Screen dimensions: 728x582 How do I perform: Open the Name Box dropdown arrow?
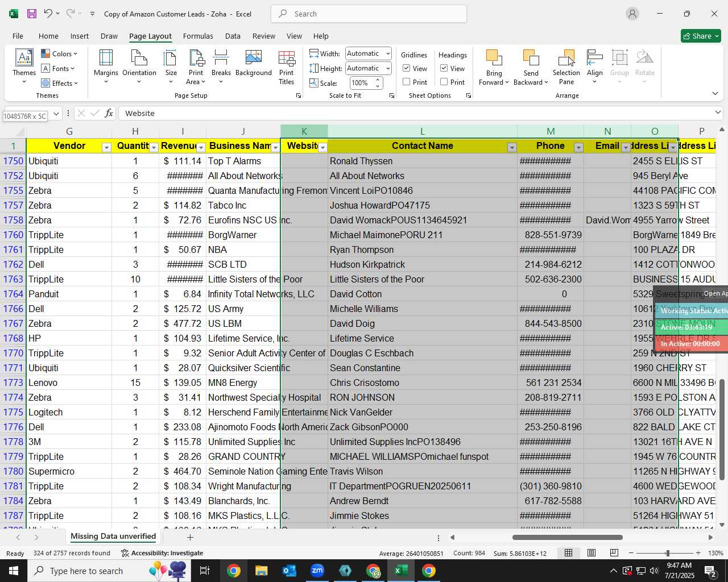coord(56,113)
